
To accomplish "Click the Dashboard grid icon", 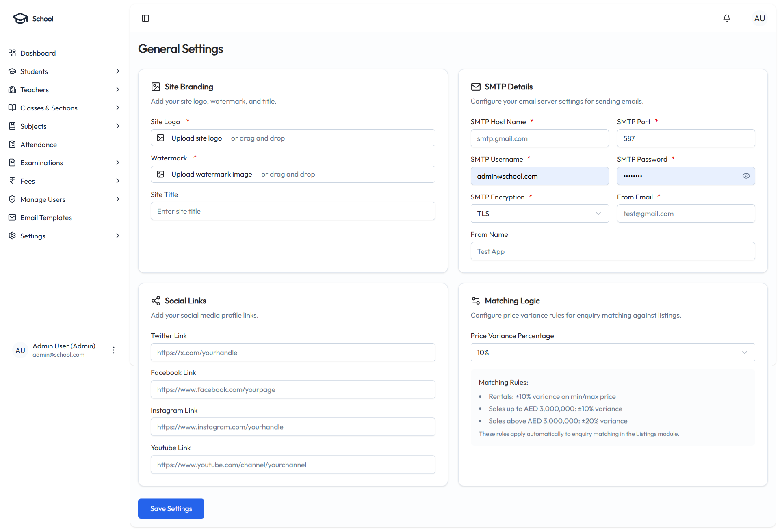I will click(12, 53).
